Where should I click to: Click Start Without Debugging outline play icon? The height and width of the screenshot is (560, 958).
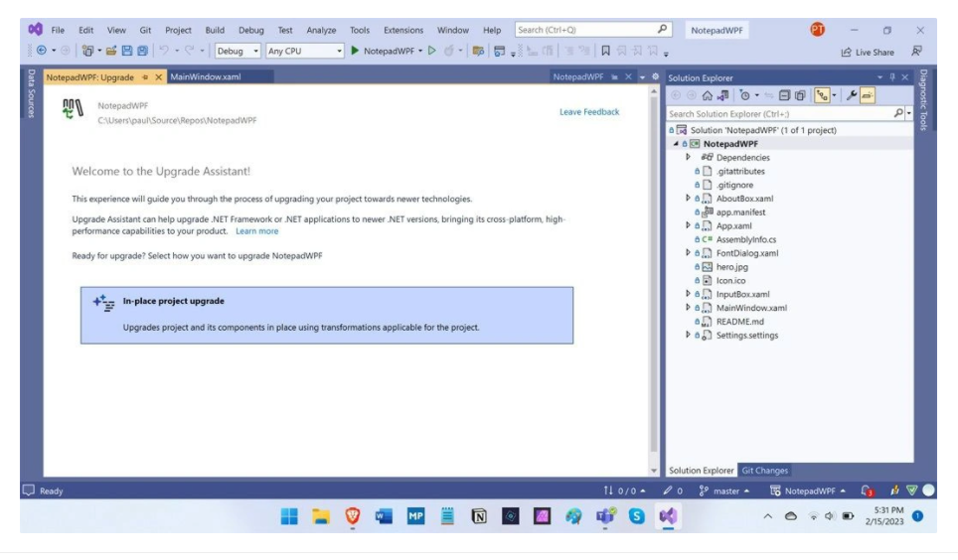point(432,51)
